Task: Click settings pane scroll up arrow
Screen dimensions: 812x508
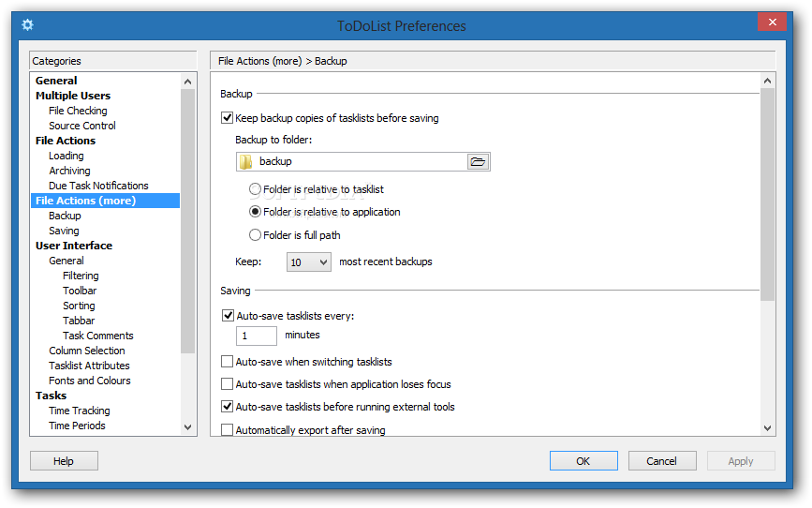Action: [767, 81]
